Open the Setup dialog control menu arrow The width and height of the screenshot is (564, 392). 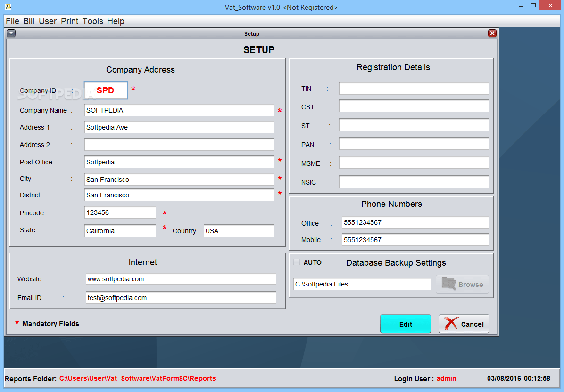10,33
